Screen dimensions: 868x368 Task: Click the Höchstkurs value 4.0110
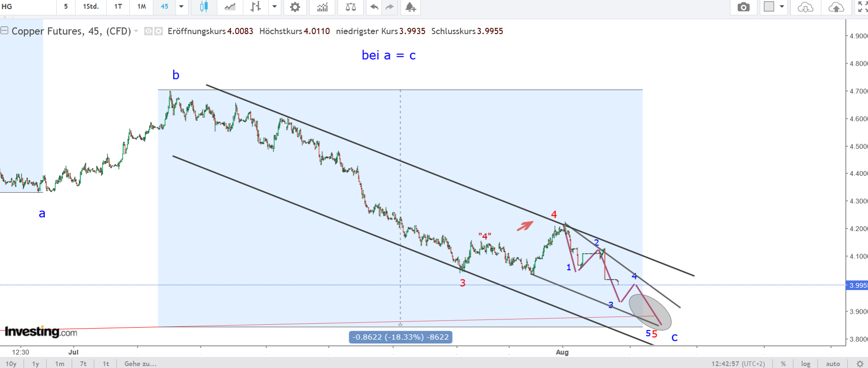(317, 31)
